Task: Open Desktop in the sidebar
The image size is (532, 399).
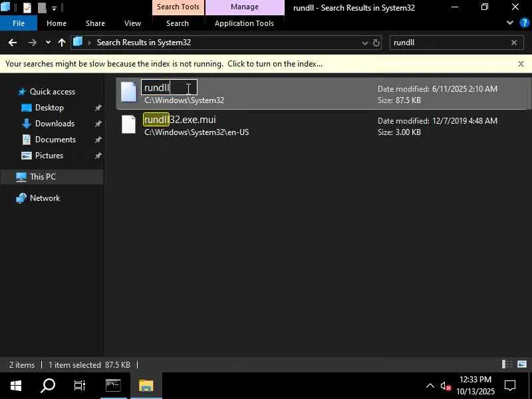Action: 49,108
